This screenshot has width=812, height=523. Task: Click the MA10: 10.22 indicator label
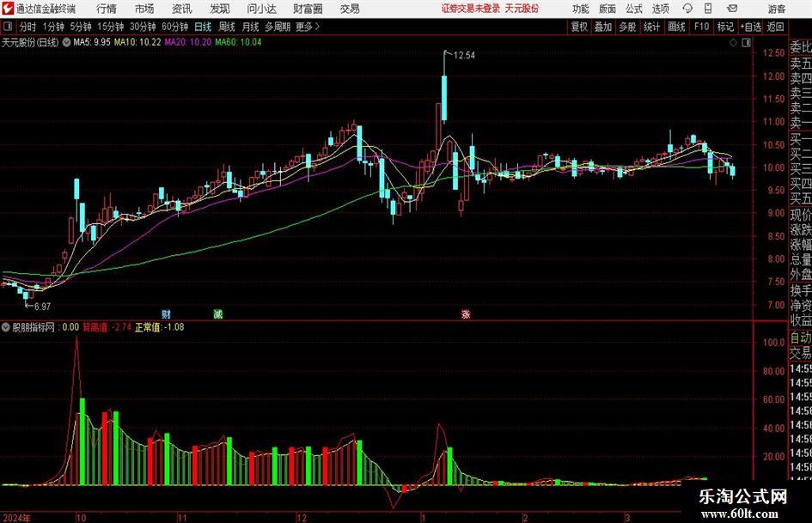click(x=137, y=42)
